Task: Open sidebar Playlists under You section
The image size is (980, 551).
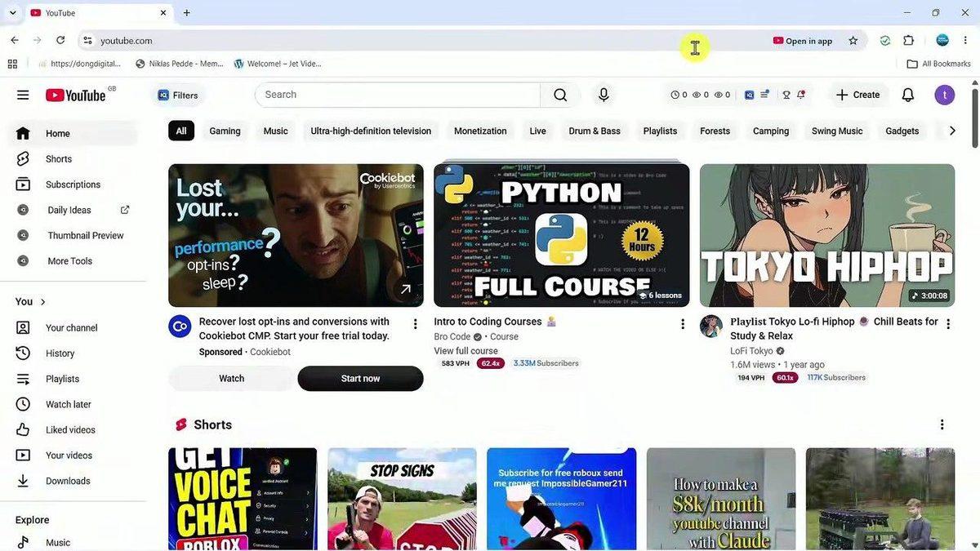Action: point(73,379)
